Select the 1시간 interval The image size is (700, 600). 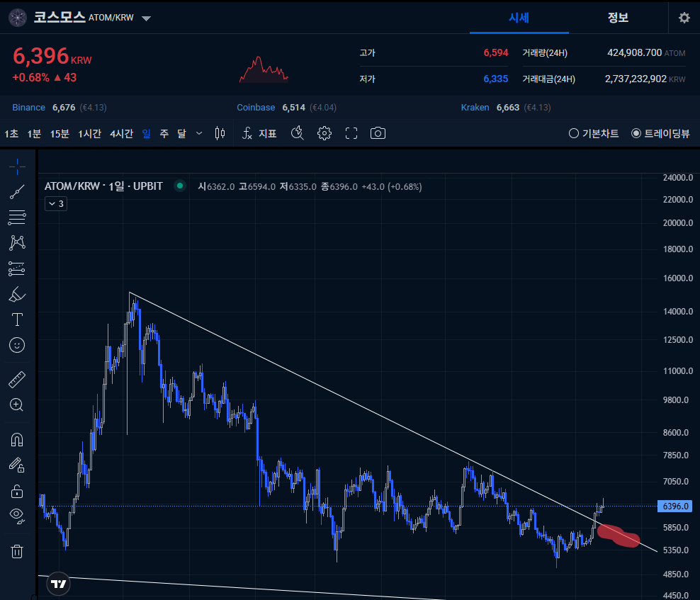click(x=90, y=133)
